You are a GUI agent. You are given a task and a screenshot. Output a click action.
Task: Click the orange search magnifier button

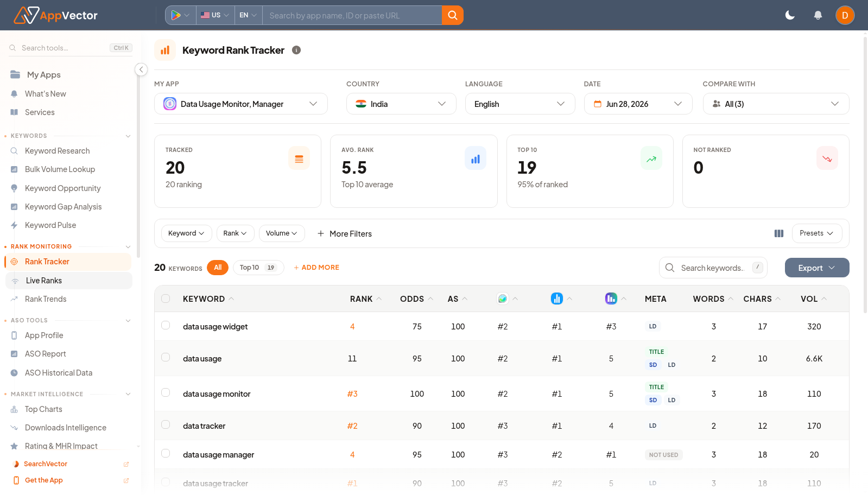(452, 15)
